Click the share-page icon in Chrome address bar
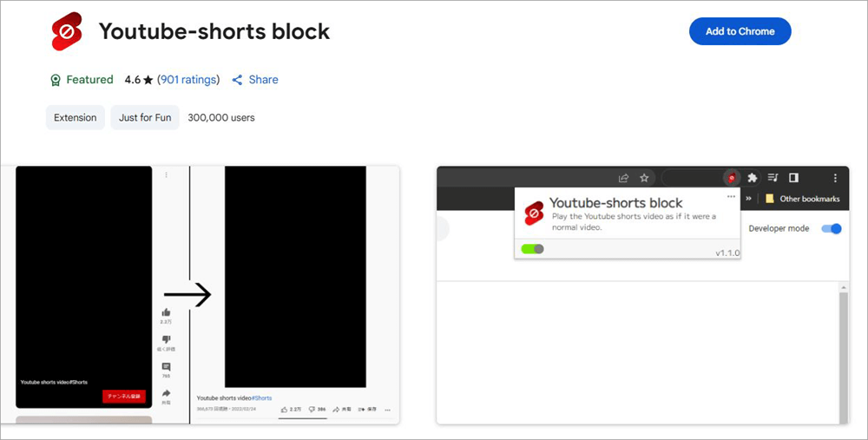This screenshot has width=868, height=440. point(623,178)
